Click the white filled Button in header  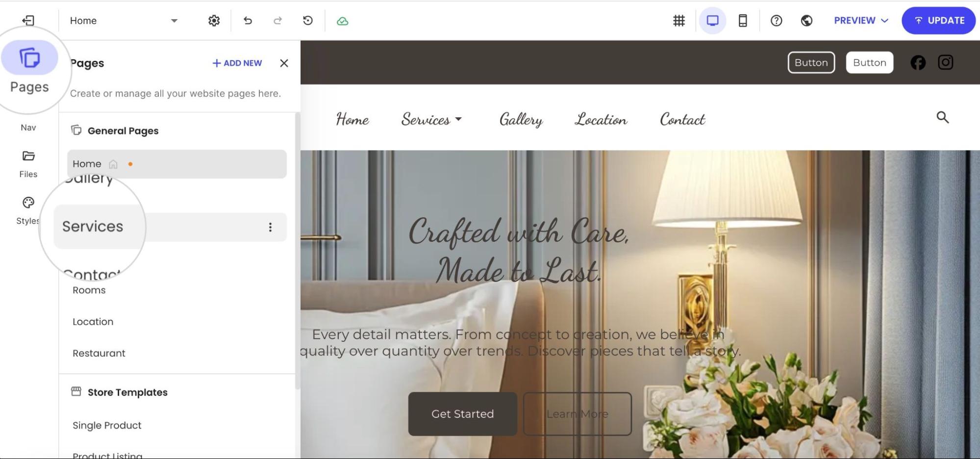click(869, 62)
